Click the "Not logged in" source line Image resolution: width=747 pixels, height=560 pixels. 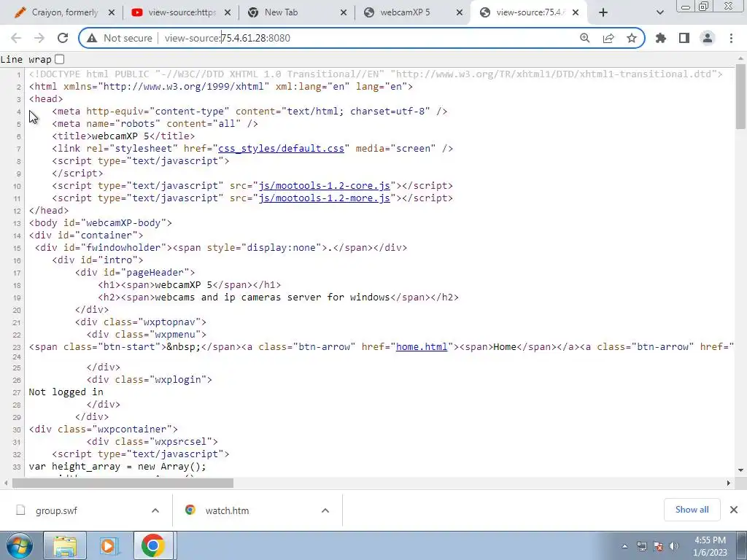(x=66, y=392)
